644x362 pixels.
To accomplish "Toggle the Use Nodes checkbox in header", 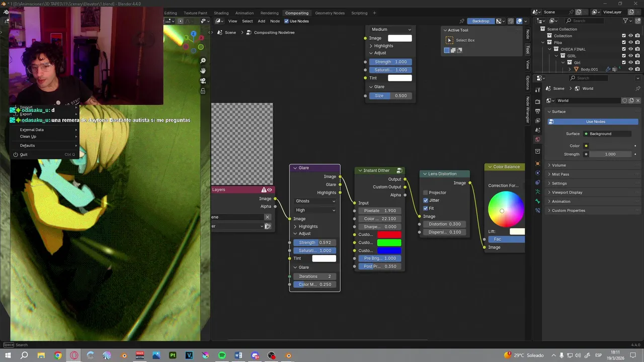I will point(286,21).
